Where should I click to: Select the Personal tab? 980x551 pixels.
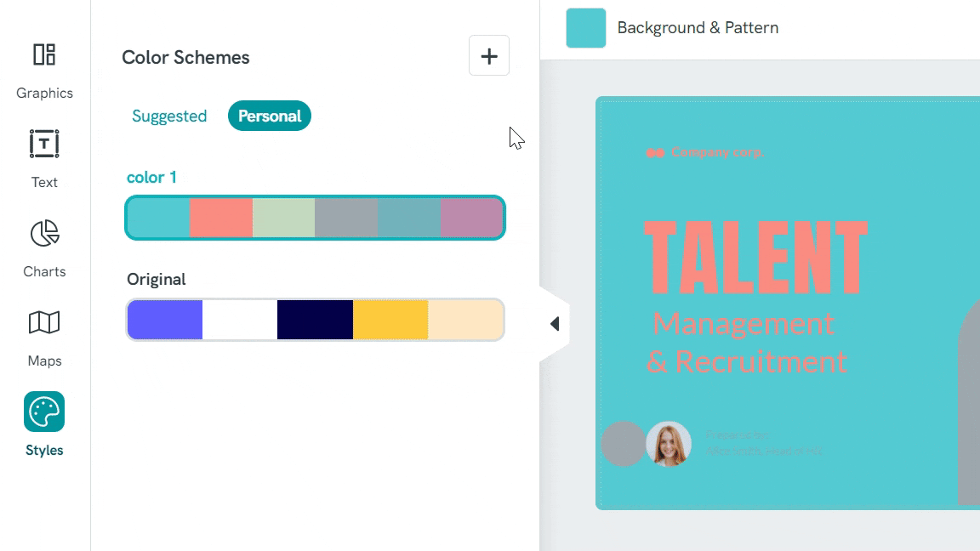click(270, 116)
